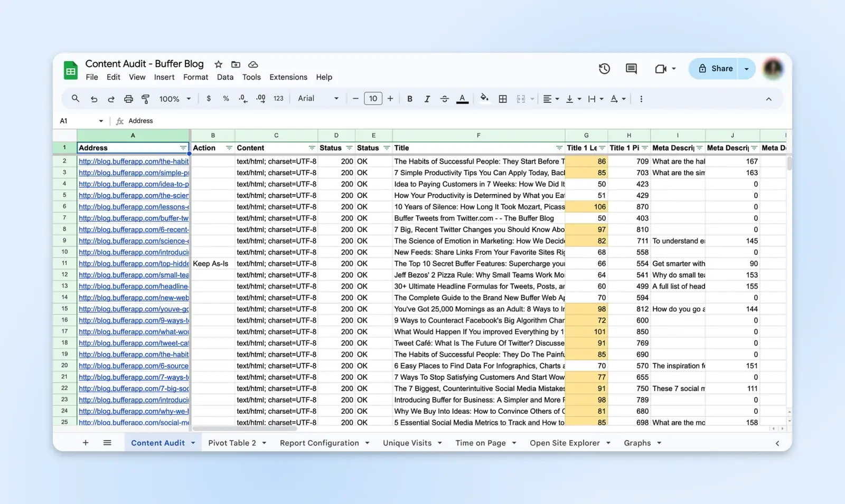This screenshot has width=845, height=504.
Task: Click the undo arrow
Action: click(94, 99)
